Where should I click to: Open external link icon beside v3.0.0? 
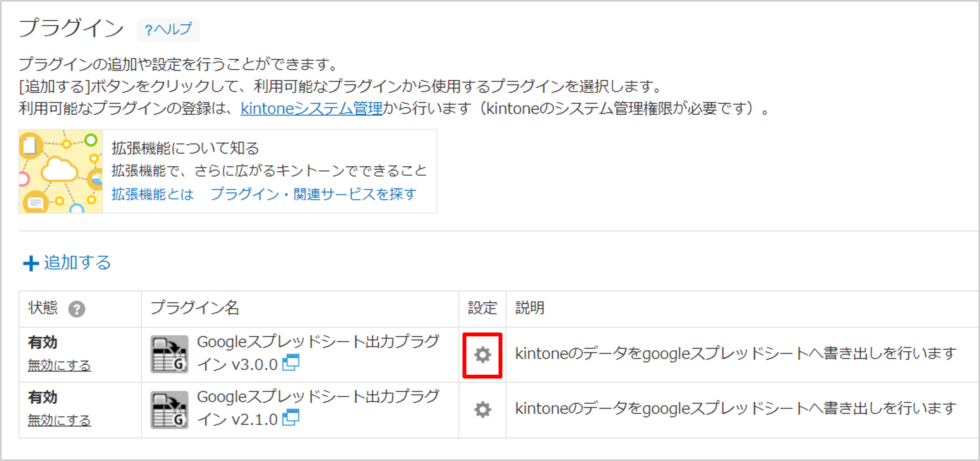click(291, 363)
